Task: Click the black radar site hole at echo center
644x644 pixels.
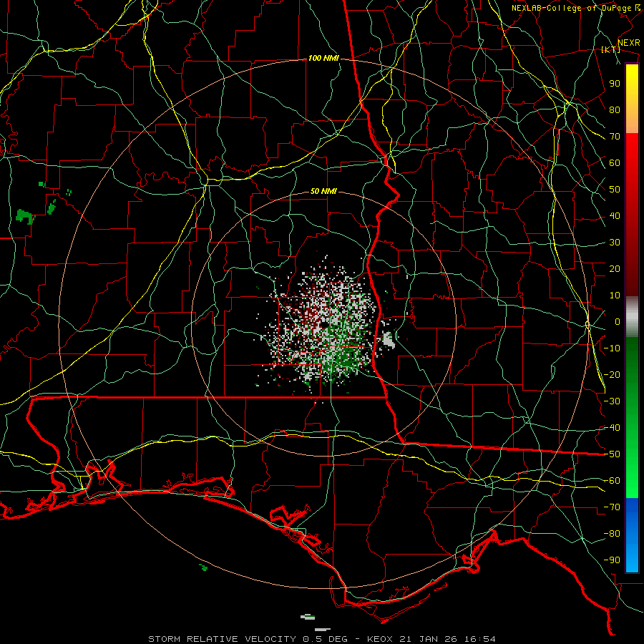Action: pyautogui.click(x=324, y=325)
